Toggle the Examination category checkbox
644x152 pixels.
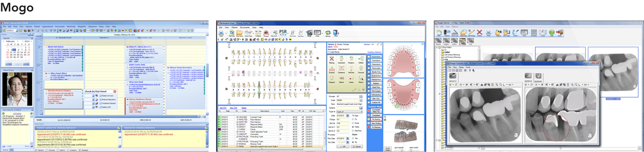[x=369, y=57]
